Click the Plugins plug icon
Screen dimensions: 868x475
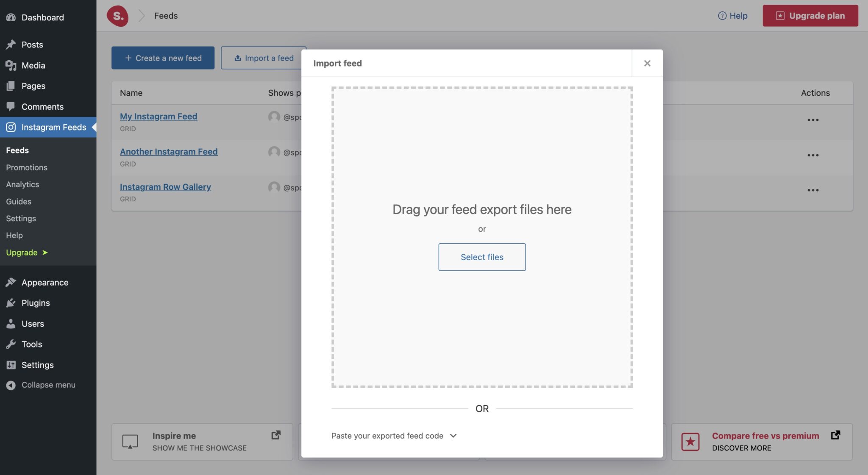click(11, 303)
